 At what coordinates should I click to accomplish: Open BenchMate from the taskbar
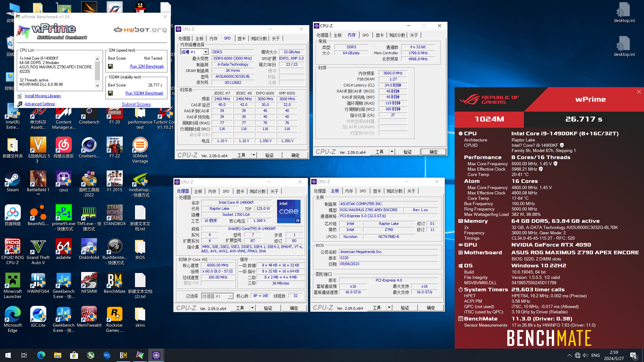[123, 355]
